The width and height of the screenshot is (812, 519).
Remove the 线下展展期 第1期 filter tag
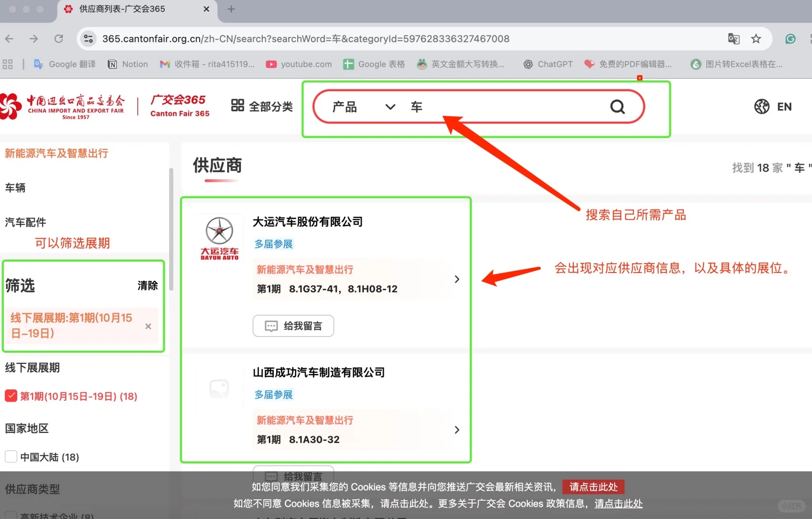point(148,326)
